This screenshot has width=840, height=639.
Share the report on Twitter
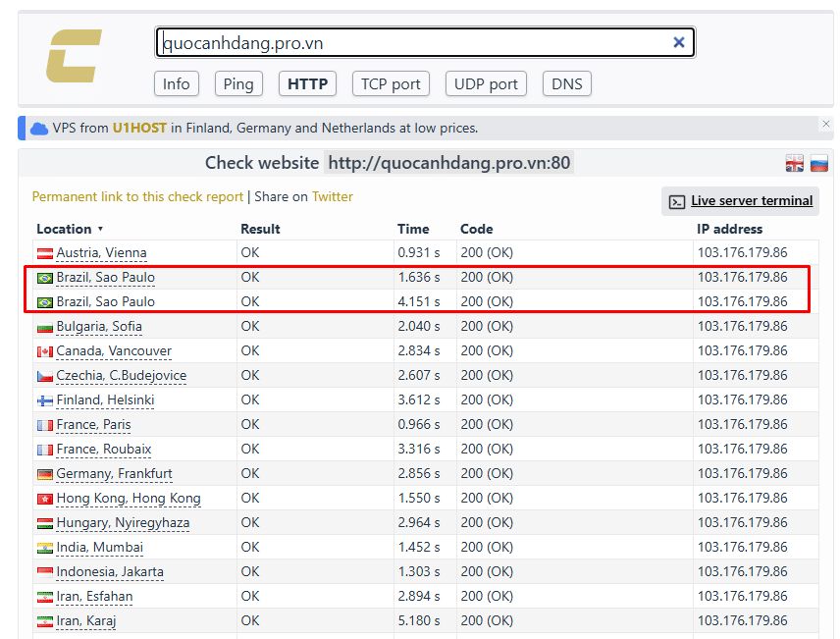(332, 196)
